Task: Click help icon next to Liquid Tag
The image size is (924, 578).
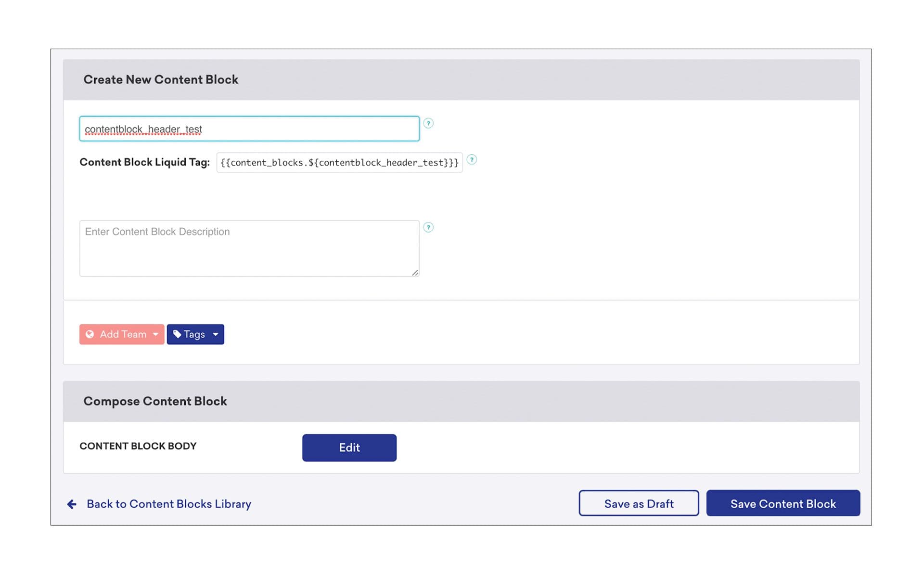Action: pos(472,160)
